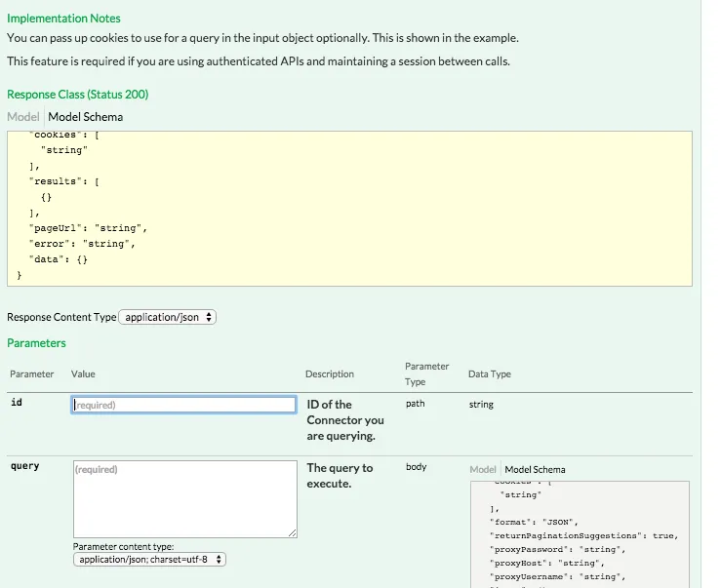This screenshot has width=721, height=588.
Task: Select Model Schema tab under Response Class
Action: [x=86, y=117]
